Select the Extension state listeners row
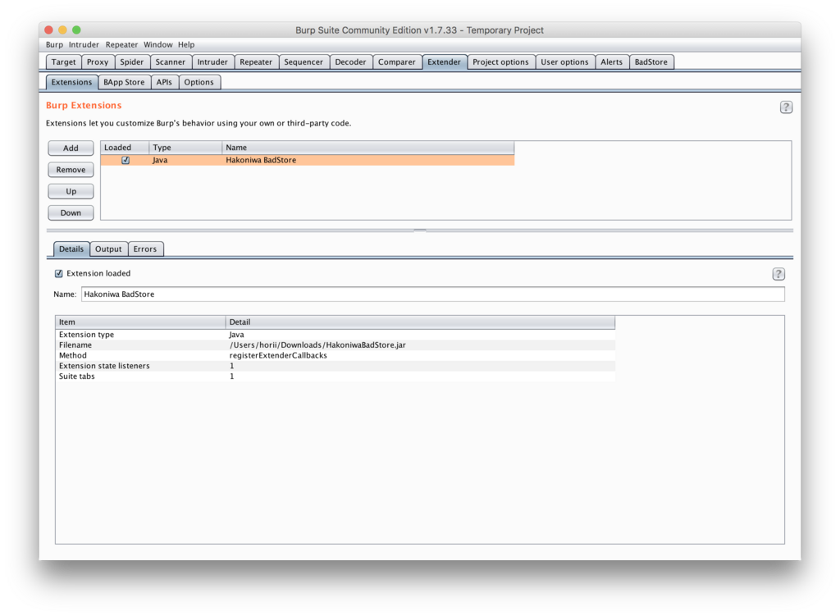Image resolution: width=840 pixels, height=616 pixels. tap(336, 366)
